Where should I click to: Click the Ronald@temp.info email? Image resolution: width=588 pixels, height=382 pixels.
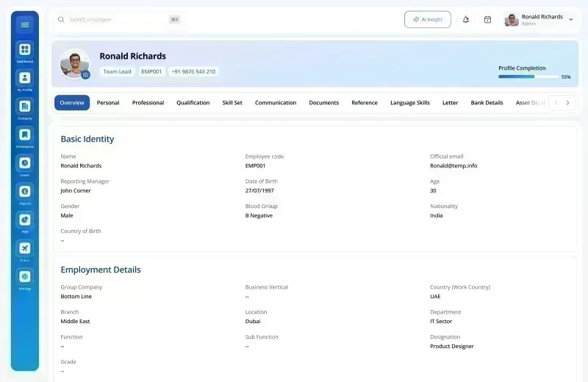pos(453,166)
